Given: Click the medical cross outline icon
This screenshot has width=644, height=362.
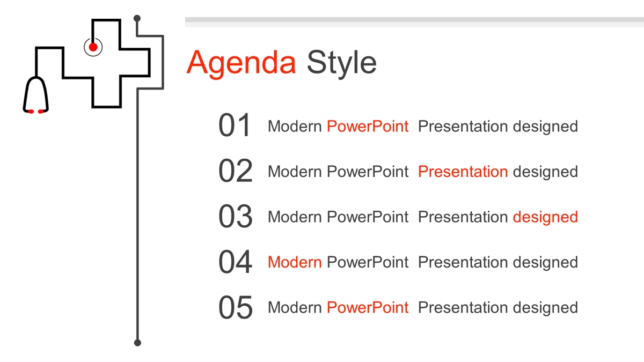Looking at the screenshot, I should [106, 63].
